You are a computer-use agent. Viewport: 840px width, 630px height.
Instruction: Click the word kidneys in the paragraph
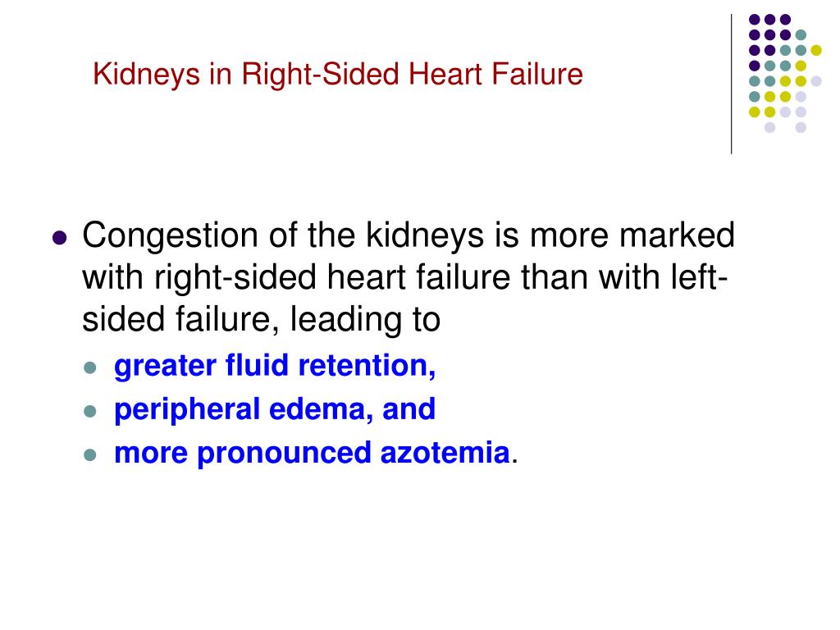(425, 235)
